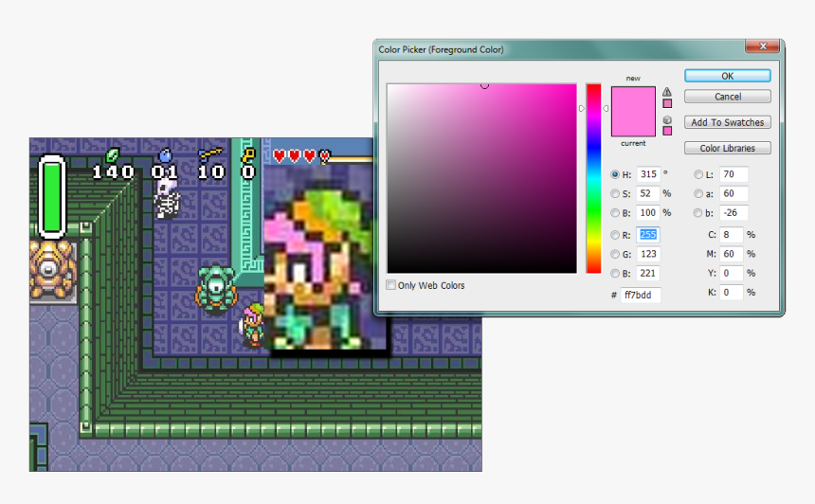Select the G green radio button
Viewport: 815px width, 504px height.
click(x=615, y=254)
